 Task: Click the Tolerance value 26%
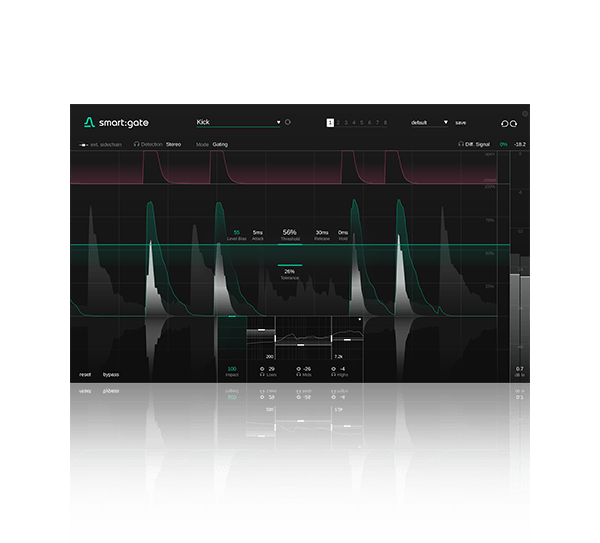(290, 271)
